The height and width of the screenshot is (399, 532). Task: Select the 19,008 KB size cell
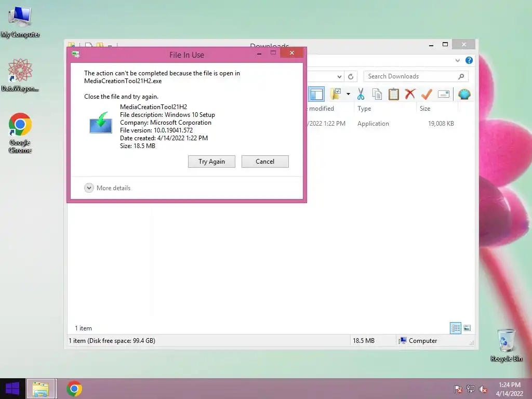click(441, 124)
